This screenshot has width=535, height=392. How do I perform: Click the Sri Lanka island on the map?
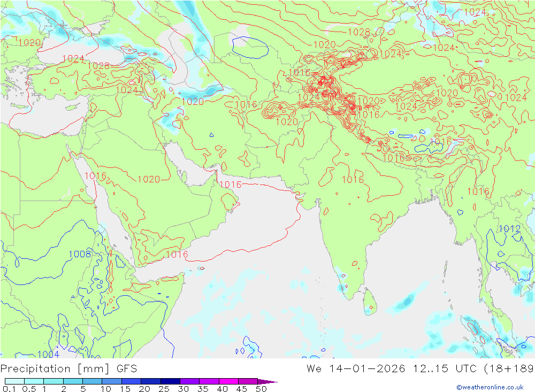(370, 302)
